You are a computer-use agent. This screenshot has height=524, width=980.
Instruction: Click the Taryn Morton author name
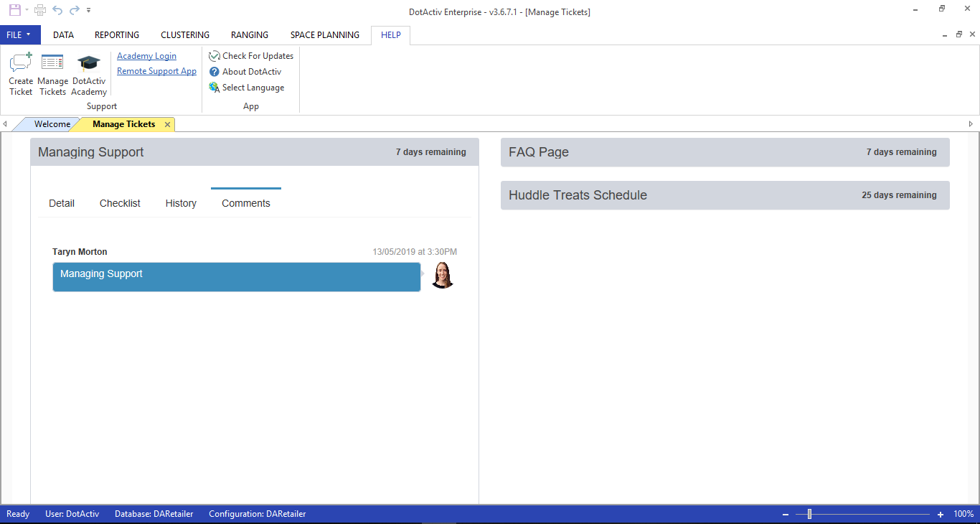80,252
